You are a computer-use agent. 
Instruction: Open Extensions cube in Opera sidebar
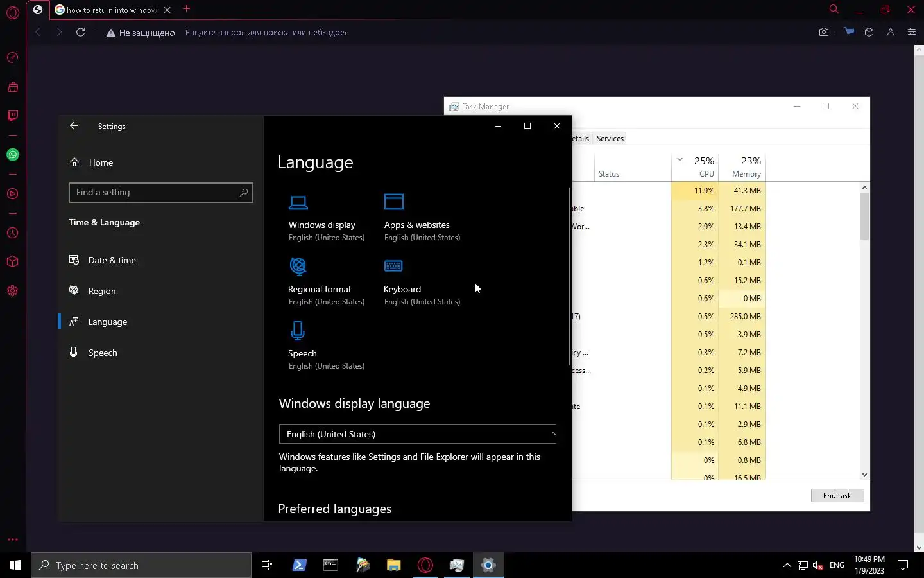click(x=13, y=262)
